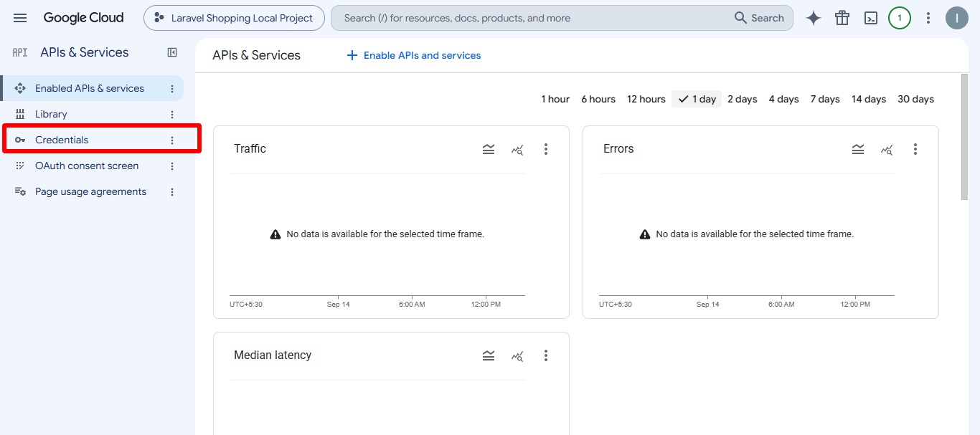Select the 1 hour time range
980x435 pixels.
(x=555, y=99)
